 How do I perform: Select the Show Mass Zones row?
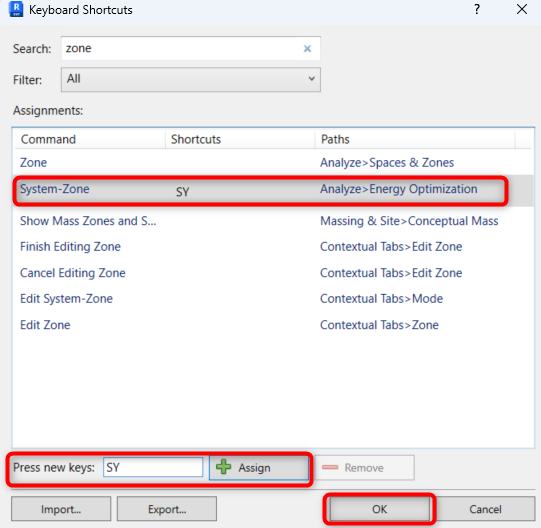[273, 221]
